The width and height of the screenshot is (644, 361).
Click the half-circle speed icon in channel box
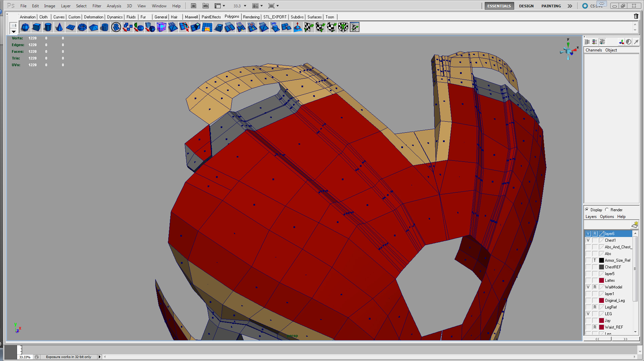point(629,42)
